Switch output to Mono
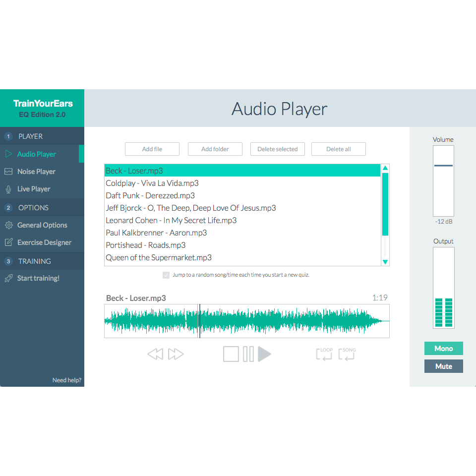Image resolution: width=476 pixels, height=476 pixels. [443, 348]
